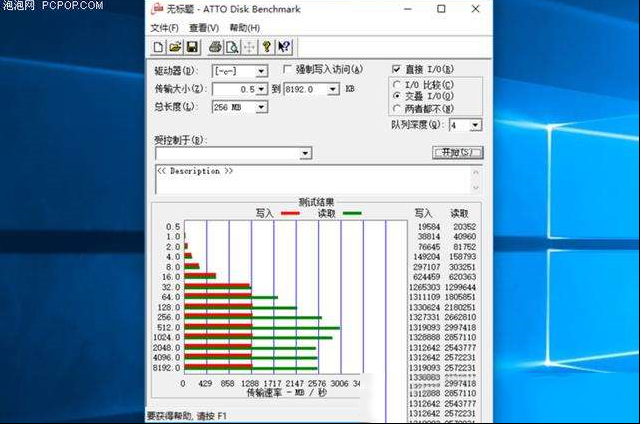Click the write value 624459
Viewport: 640px width, 424px height.
pyautogui.click(x=427, y=277)
